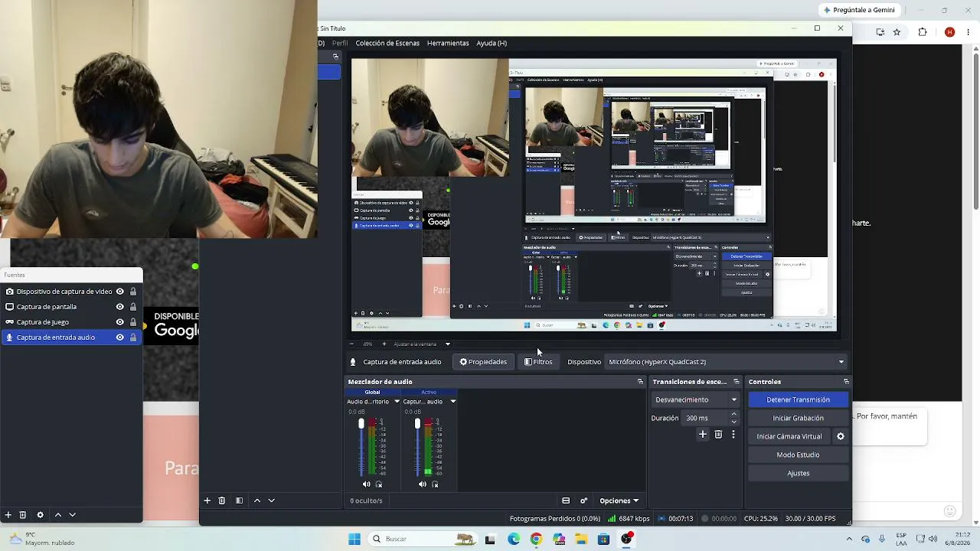Decrease the Duración value with down arrow

click(x=733, y=422)
